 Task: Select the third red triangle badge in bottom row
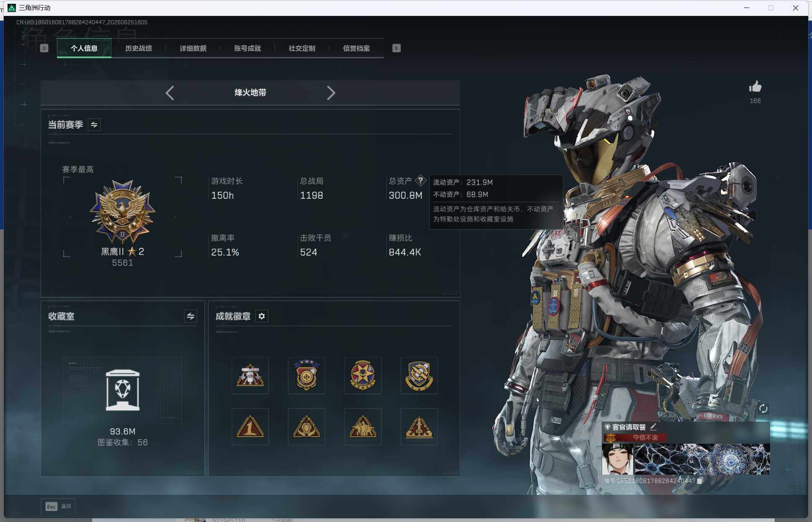[x=363, y=427]
